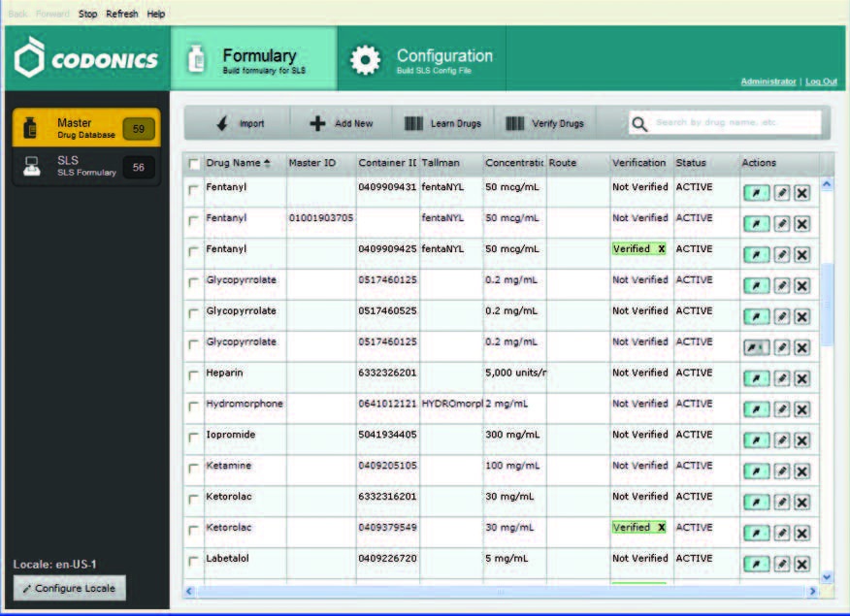Edit the Fentanyl 0409909431 entry pencil icon
Image resolution: width=850 pixels, height=616 pixels.
point(781,192)
